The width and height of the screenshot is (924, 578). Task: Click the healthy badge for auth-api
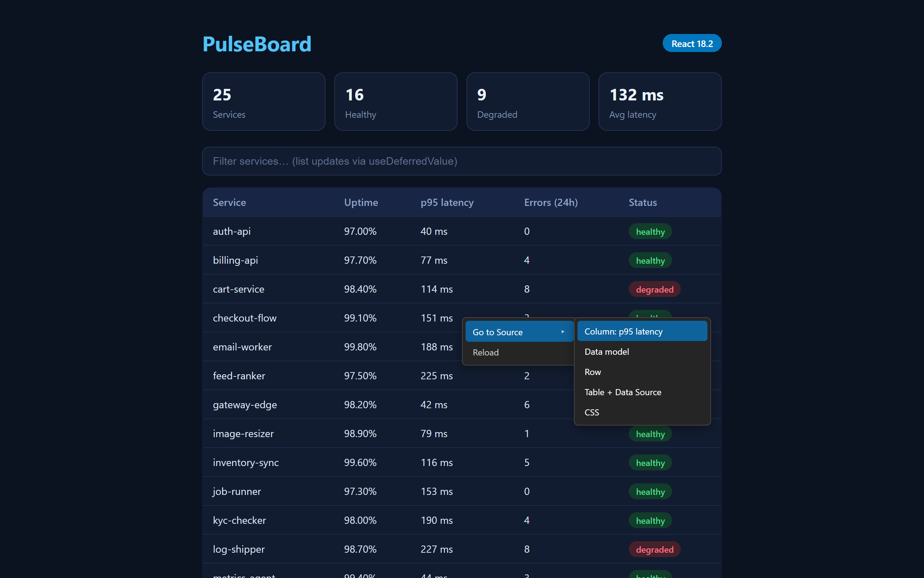(x=650, y=231)
